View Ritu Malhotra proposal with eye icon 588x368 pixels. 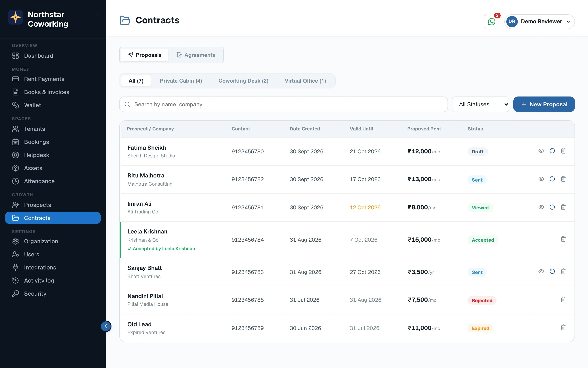(541, 179)
